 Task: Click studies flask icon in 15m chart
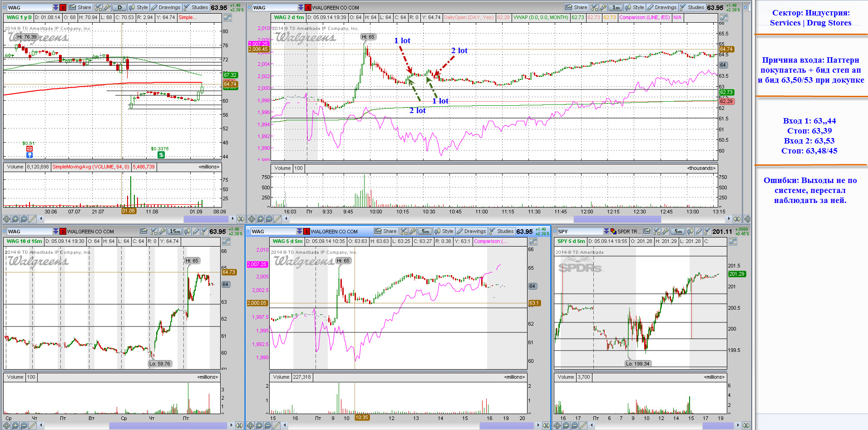[204, 231]
